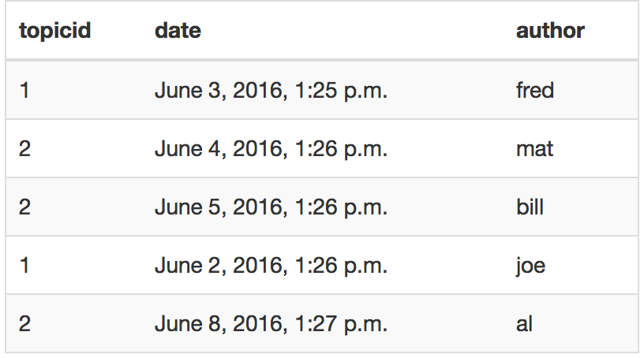Click empty space between June 3 date and fred
Viewport: 644px width, 358px height.
tap(451, 91)
